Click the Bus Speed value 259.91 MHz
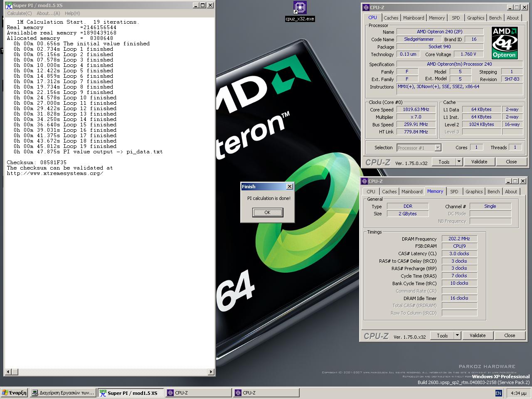The width and height of the screenshot is (532, 399). [416, 124]
